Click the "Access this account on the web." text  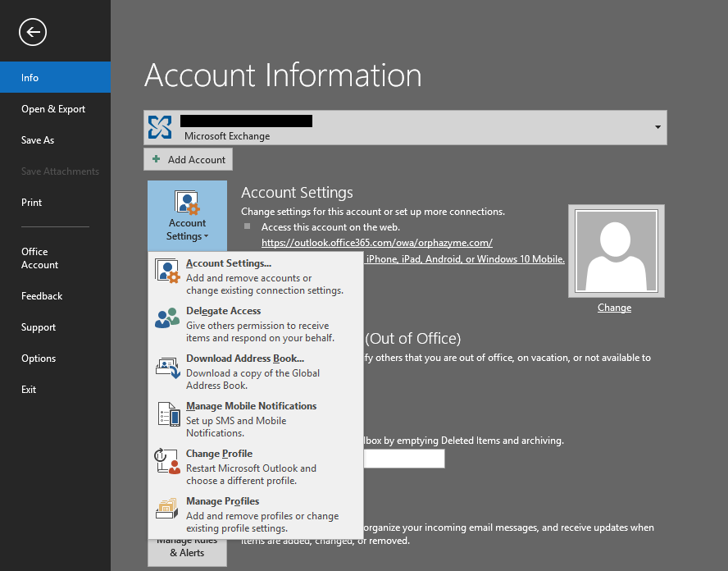(x=330, y=227)
